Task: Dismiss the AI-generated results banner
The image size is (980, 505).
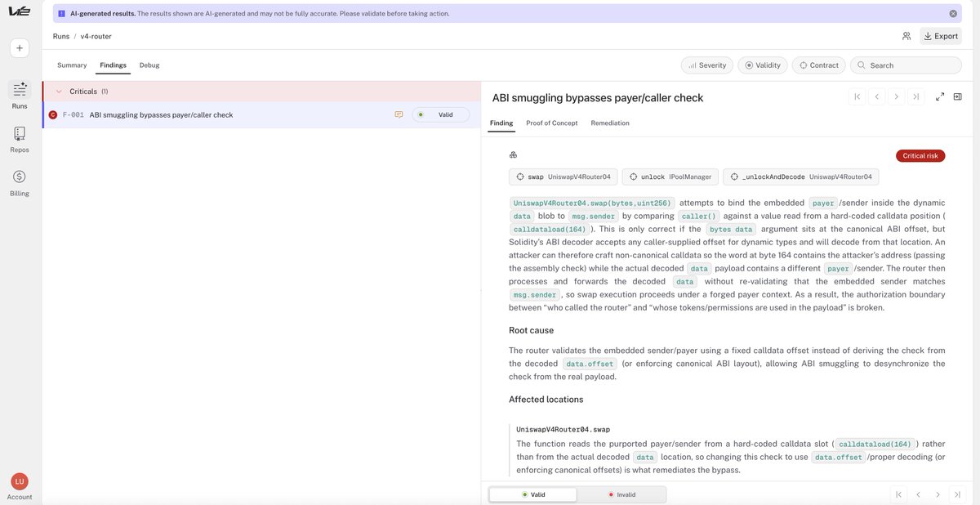Action: click(x=953, y=14)
